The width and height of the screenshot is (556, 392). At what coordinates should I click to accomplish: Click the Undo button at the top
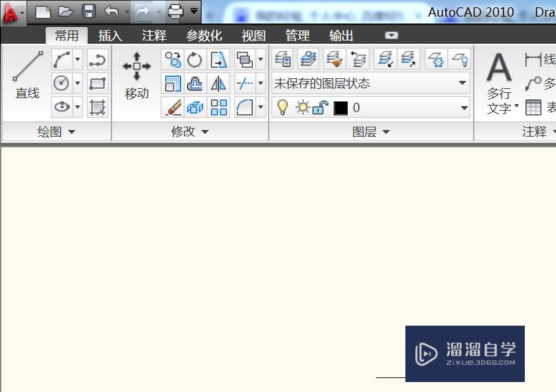[x=110, y=11]
